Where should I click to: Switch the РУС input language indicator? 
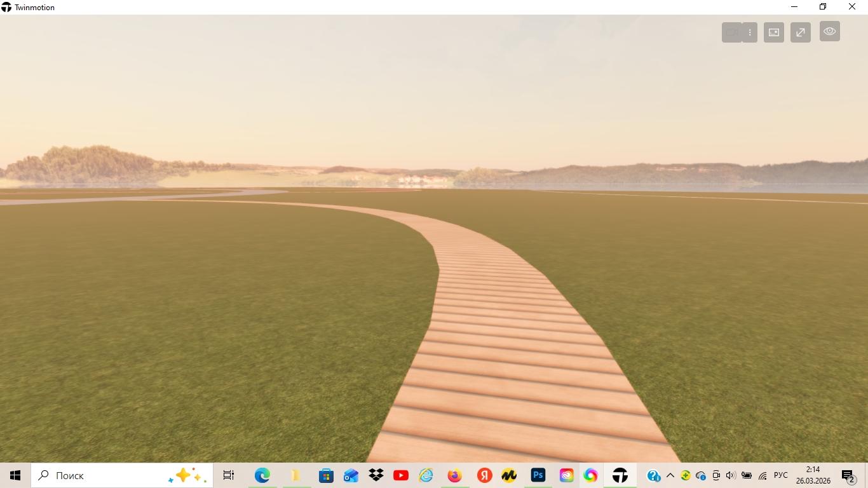[x=780, y=475]
